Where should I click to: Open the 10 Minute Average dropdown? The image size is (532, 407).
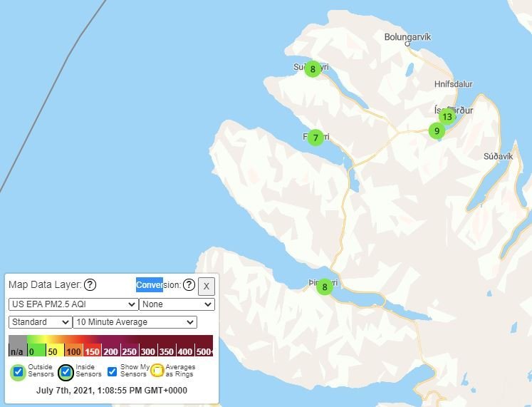(134, 322)
